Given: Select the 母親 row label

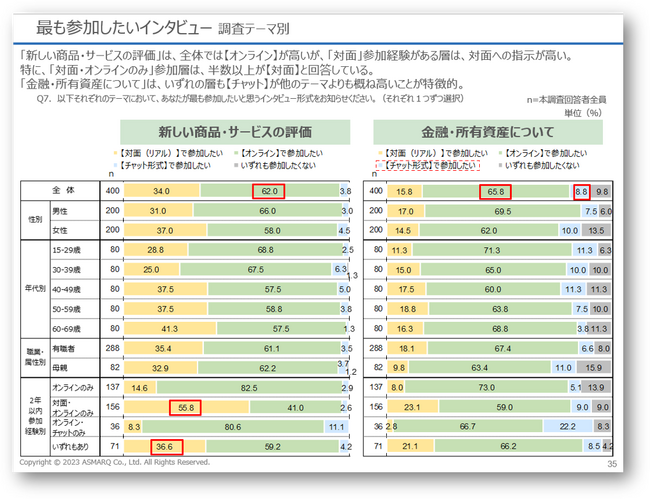Looking at the screenshot, I should click(60, 368).
